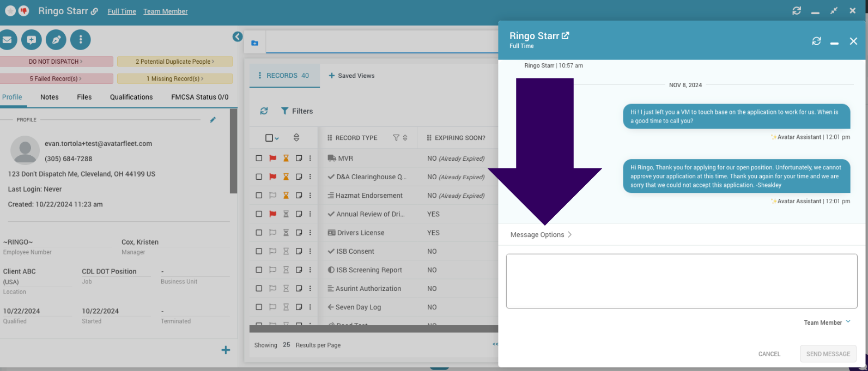
Task: Select the MVR record checkbox
Action: click(259, 159)
